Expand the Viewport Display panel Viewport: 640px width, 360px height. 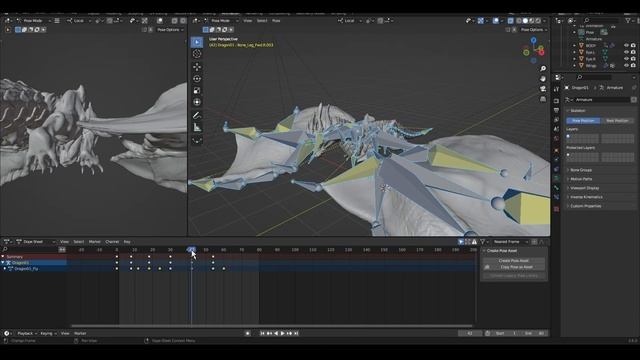[x=584, y=188]
